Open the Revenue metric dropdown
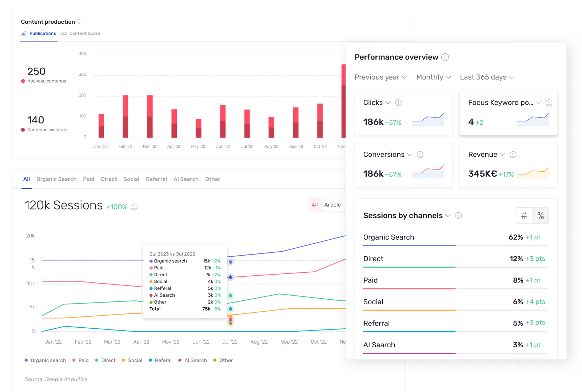This screenshot has height=392, width=582. pos(487,155)
